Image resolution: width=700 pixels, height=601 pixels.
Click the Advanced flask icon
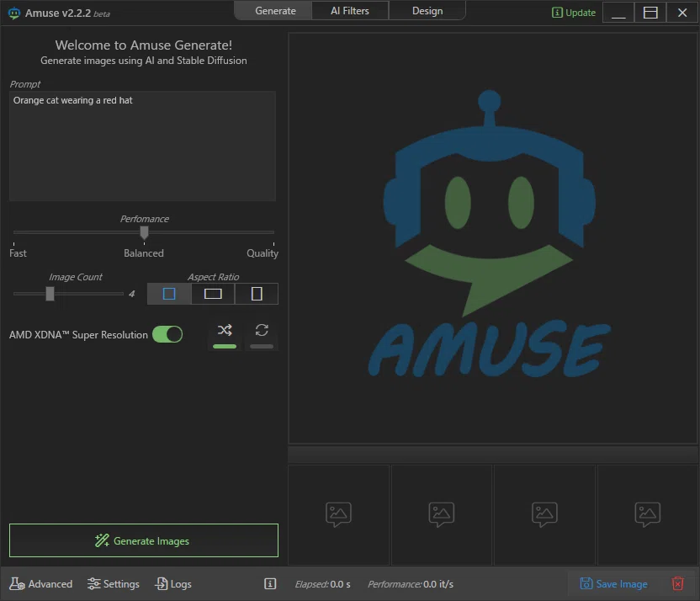point(17,583)
